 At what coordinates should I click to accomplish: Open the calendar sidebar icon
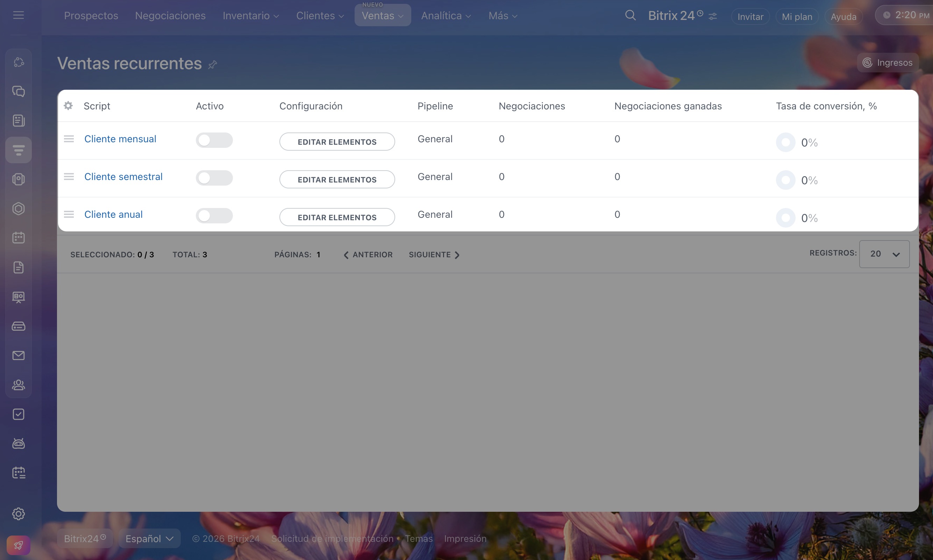(19, 238)
